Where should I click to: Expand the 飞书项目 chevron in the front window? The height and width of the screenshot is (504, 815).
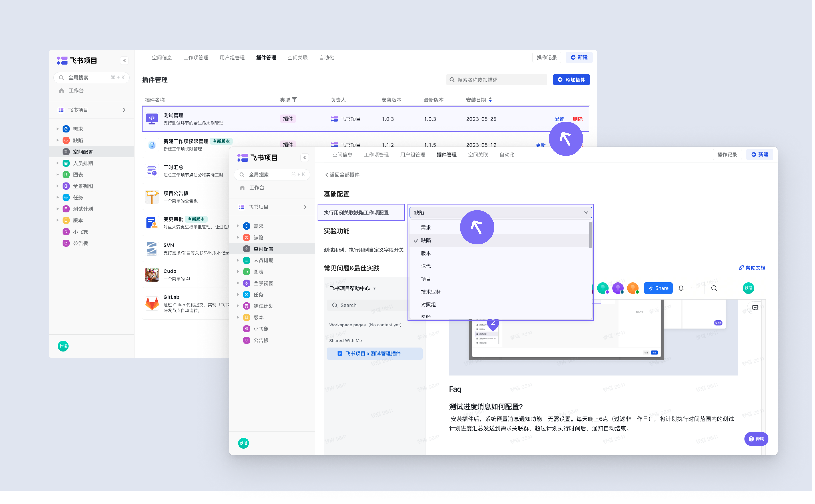305,207
